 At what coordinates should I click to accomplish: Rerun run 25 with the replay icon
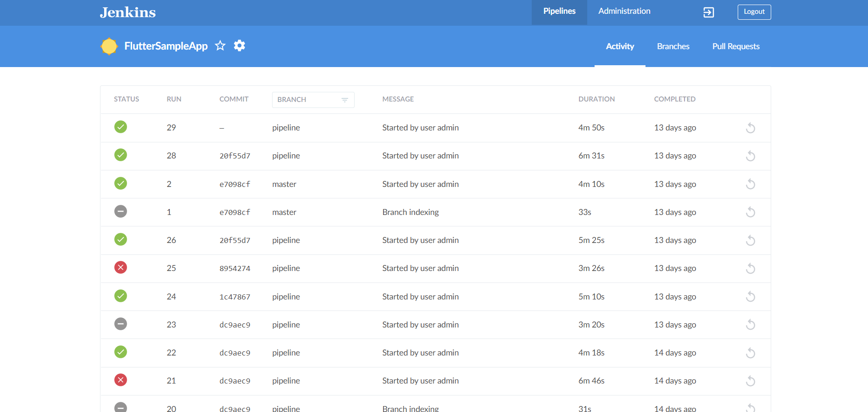pos(751,268)
